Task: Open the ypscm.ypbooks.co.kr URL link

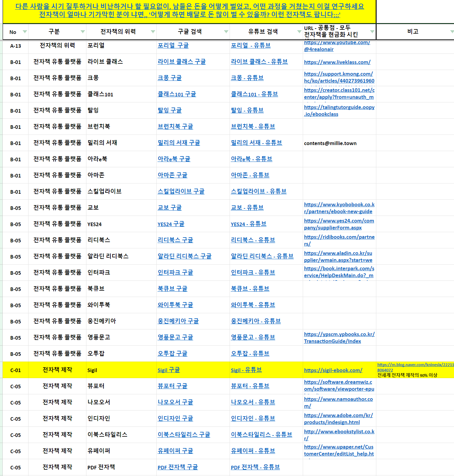Action: [339, 338]
